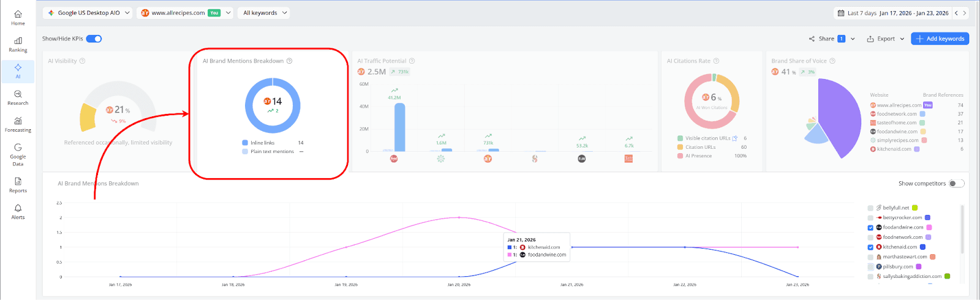Toggle the Show/Hide KPIs switch

(94, 39)
